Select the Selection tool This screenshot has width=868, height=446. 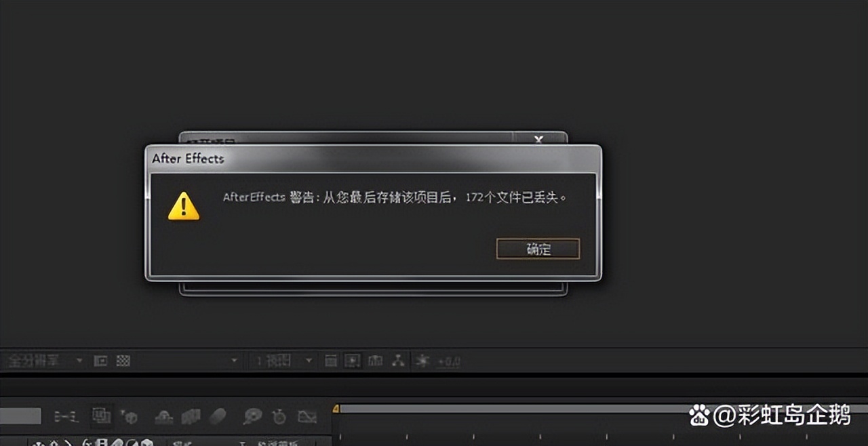pyautogui.click(x=37, y=442)
